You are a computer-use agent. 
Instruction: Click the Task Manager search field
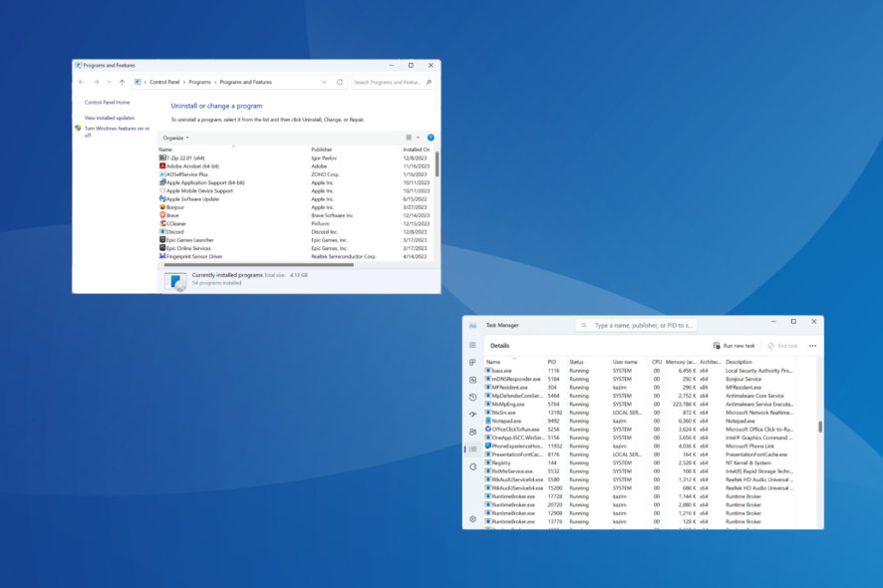[x=637, y=326]
